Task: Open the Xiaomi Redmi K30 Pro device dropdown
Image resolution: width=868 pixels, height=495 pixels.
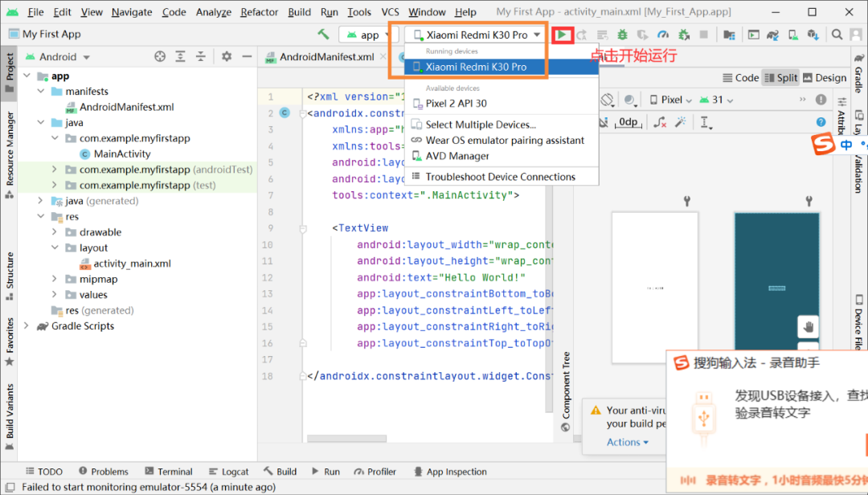Action: point(477,35)
